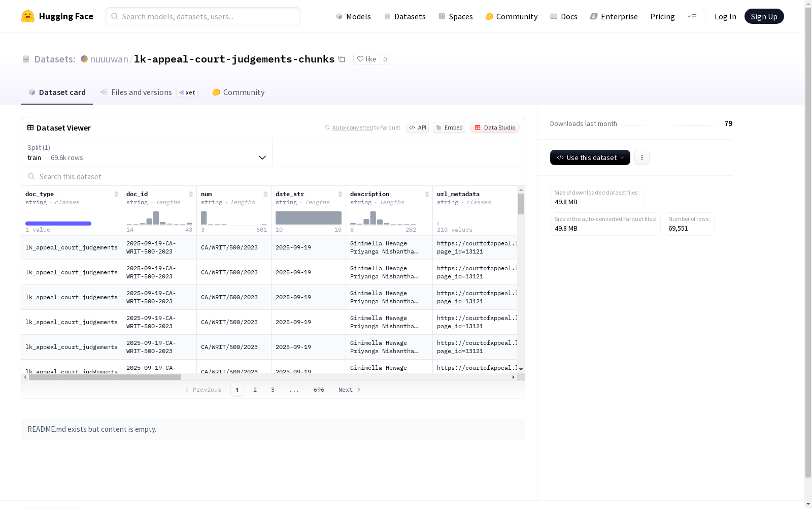This screenshot has width=812, height=508.
Task: Click the lk-appeal-court-judgements-chunks dataset title
Action: pos(234,59)
